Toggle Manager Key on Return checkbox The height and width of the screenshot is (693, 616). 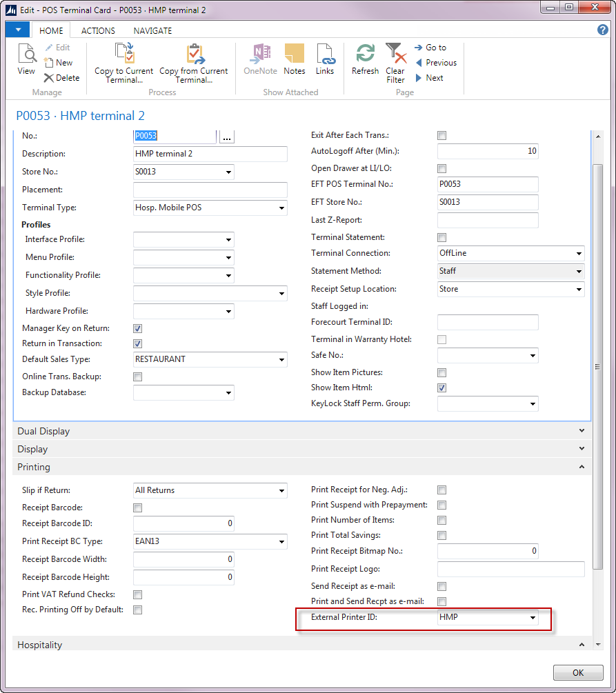tap(138, 329)
